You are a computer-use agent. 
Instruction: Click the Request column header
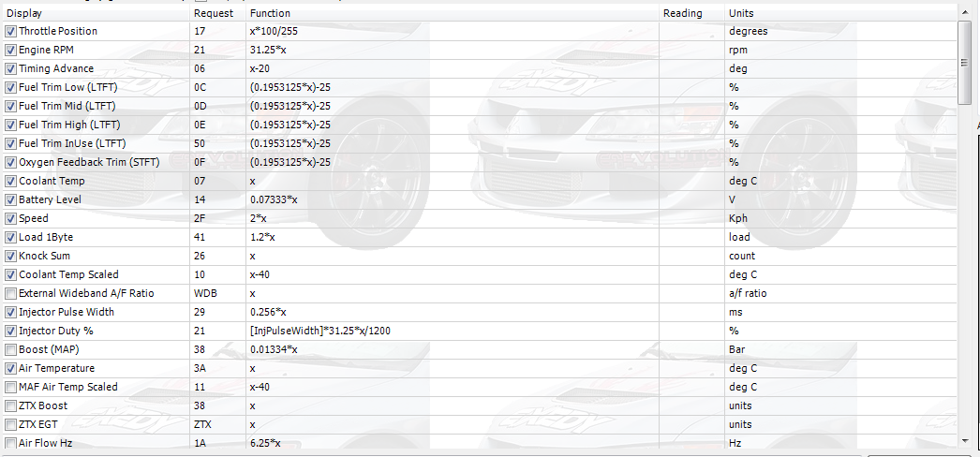click(x=216, y=13)
